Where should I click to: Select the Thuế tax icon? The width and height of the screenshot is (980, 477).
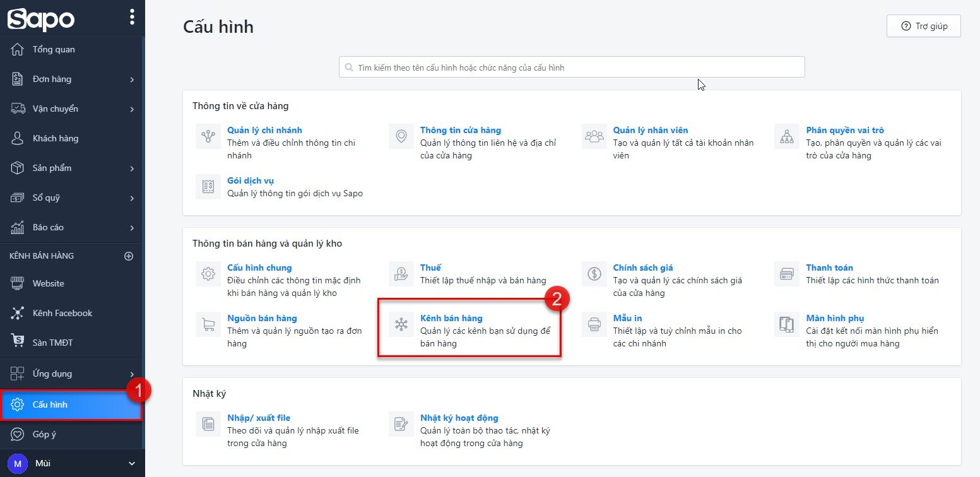click(x=401, y=274)
